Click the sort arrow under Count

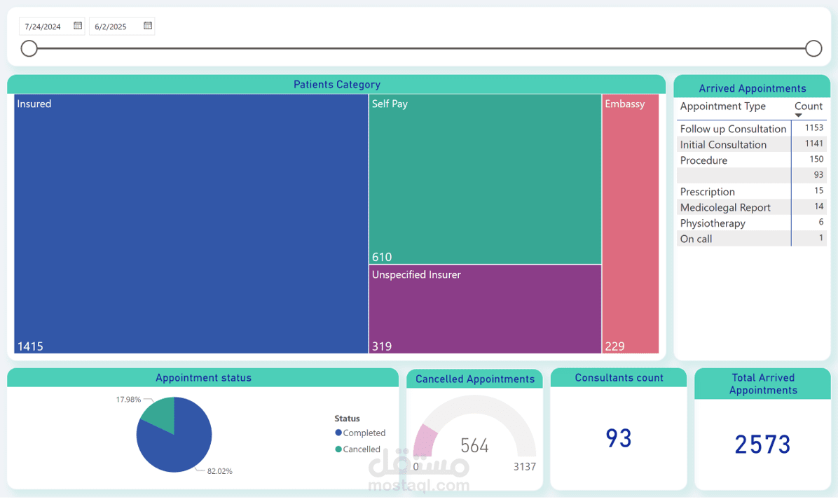point(799,115)
